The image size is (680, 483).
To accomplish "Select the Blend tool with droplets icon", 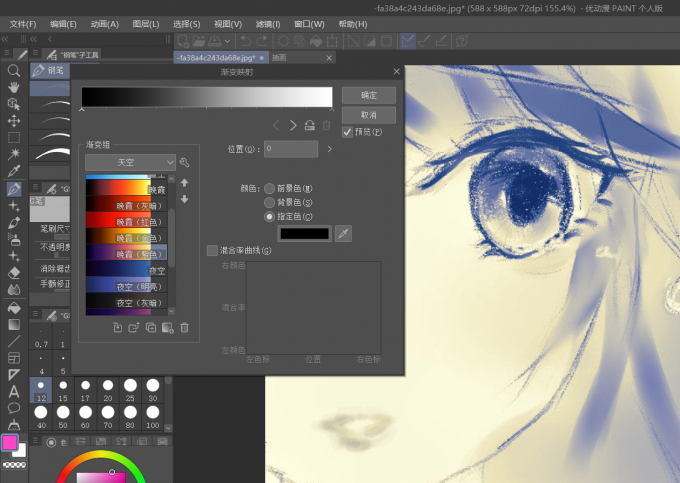I will (14, 289).
